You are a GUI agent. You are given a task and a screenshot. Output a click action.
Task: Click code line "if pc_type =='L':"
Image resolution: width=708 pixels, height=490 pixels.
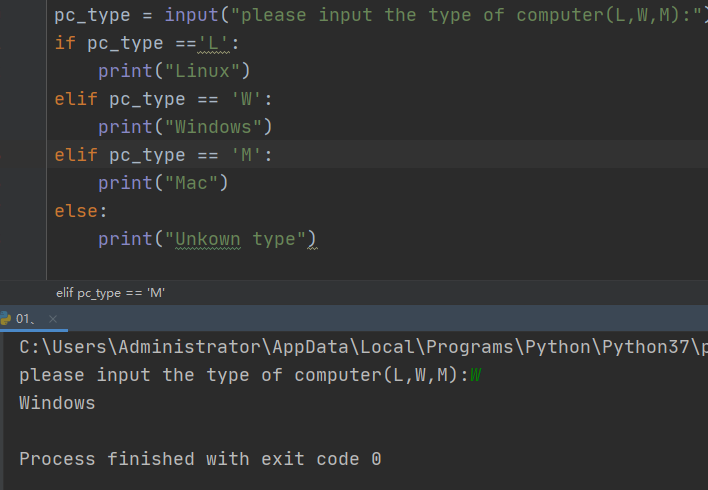[147, 43]
